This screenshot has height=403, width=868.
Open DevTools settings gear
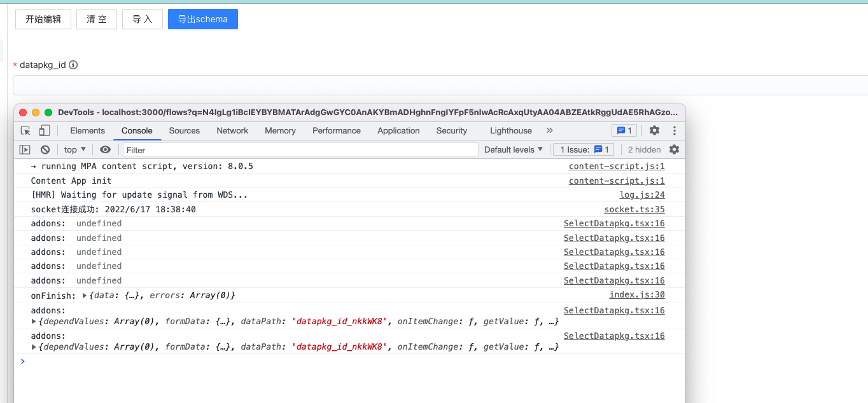(x=654, y=130)
